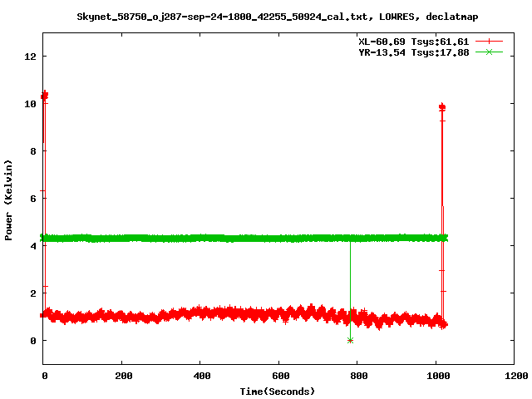Click the green asterisk outlier at zero power
Screen dimensions: 532x399
(351, 340)
